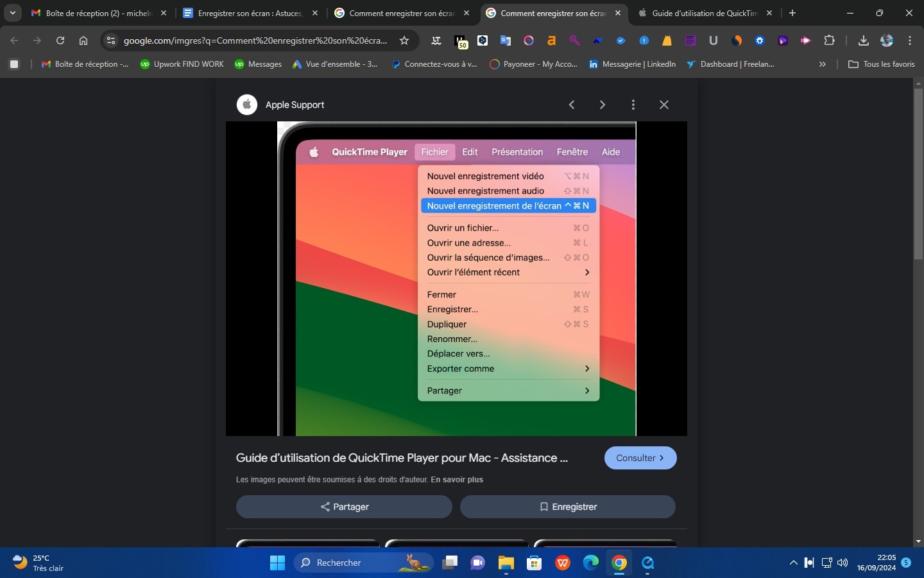Open the tab search dropdown
This screenshot has width=924, height=578.
tap(12, 13)
